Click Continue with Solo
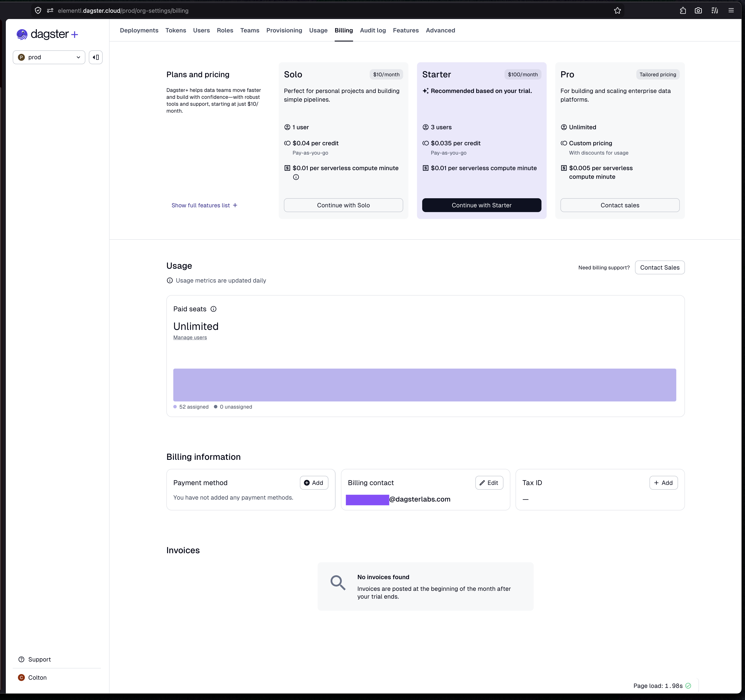 pos(343,205)
